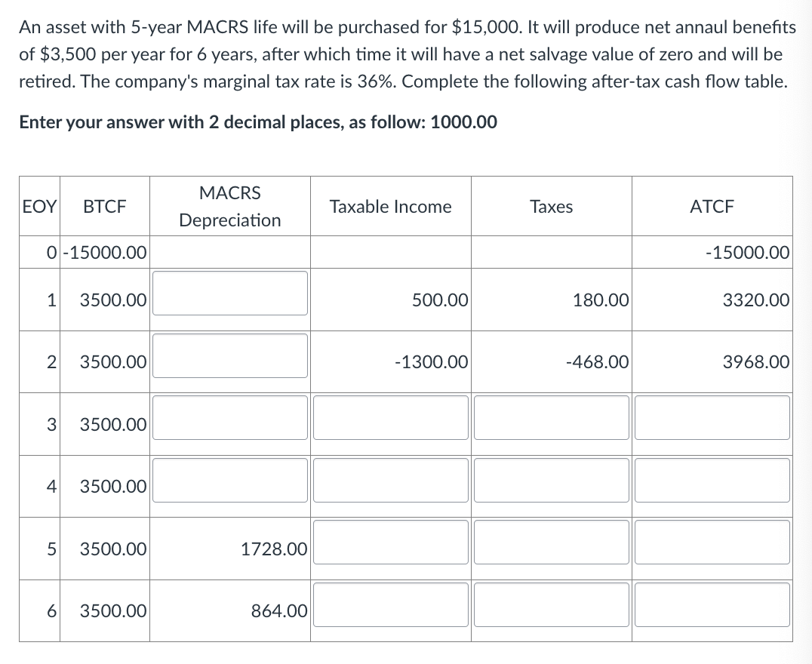This screenshot has height=664, width=812.
Task: Click the MACRS Depreciation input for year 1
Action: tap(230, 294)
